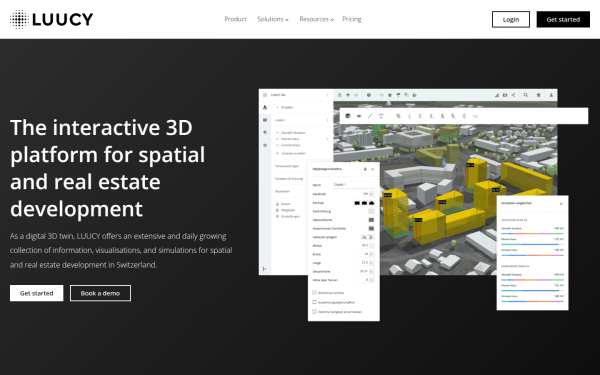Select the second icon in the left rail
600x375 pixels.
pos(265,120)
